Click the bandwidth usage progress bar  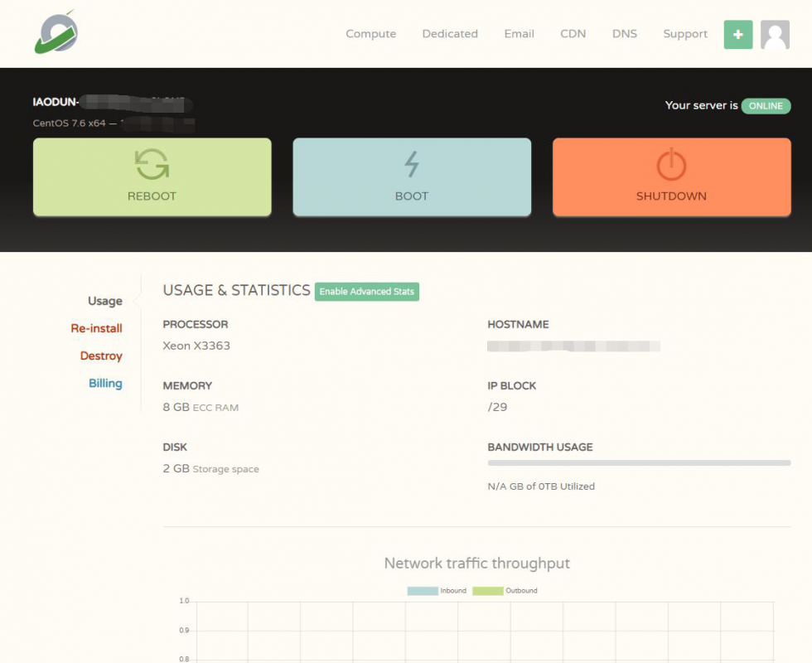(639, 462)
